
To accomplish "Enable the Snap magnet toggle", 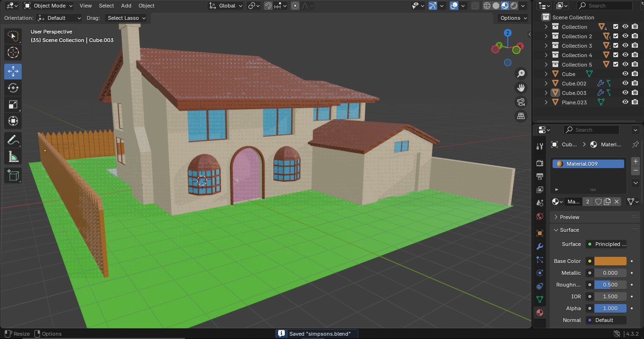I will [x=268, y=6].
